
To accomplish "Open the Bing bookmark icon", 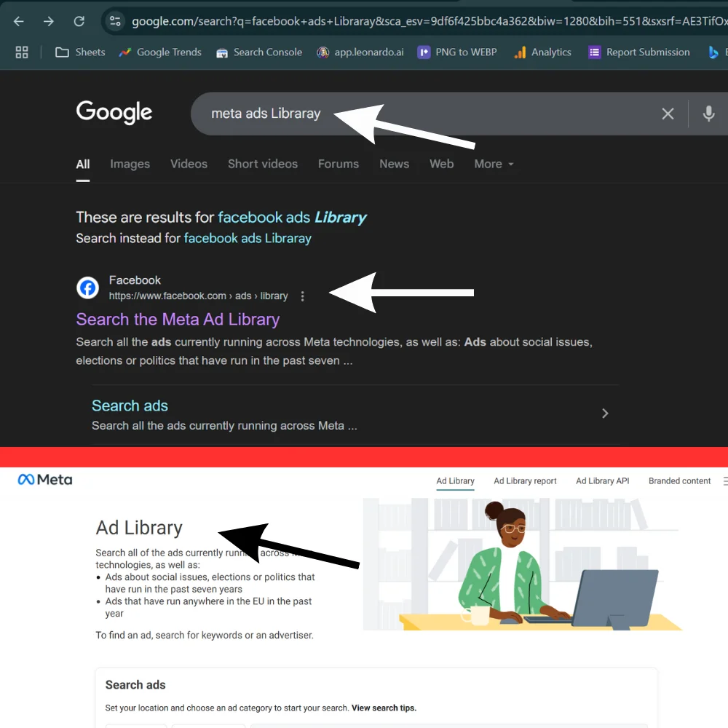I will point(713,52).
